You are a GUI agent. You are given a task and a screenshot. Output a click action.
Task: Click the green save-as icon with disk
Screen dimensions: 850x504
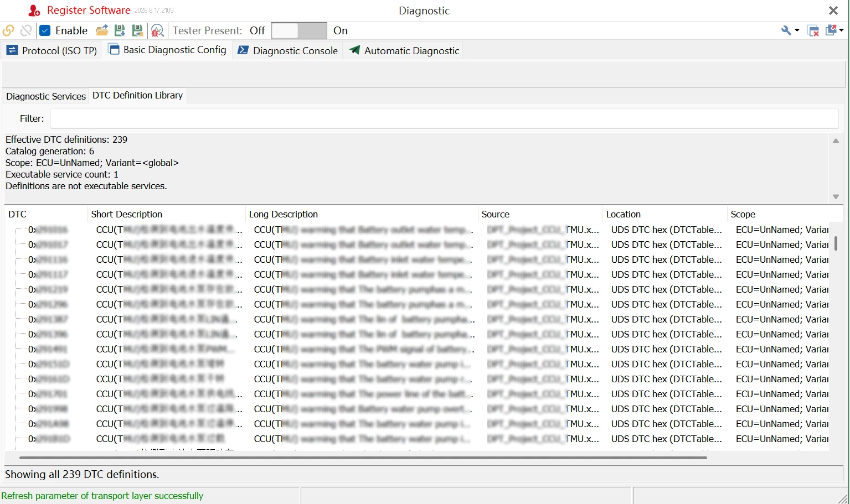[137, 30]
